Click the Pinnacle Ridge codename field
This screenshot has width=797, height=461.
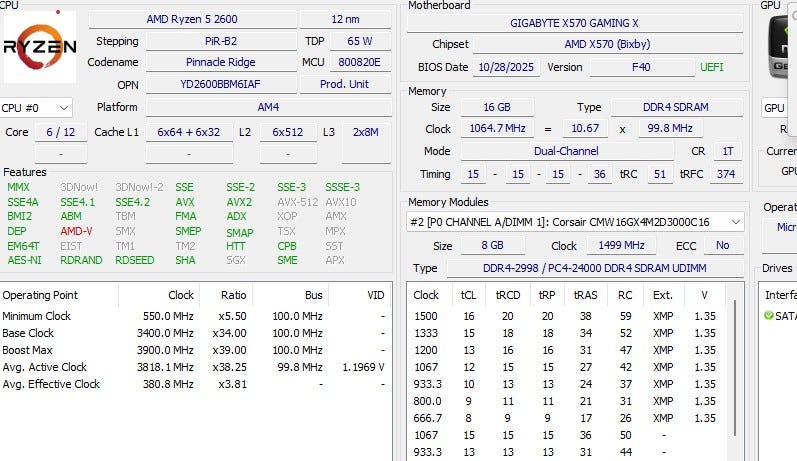[x=221, y=62]
